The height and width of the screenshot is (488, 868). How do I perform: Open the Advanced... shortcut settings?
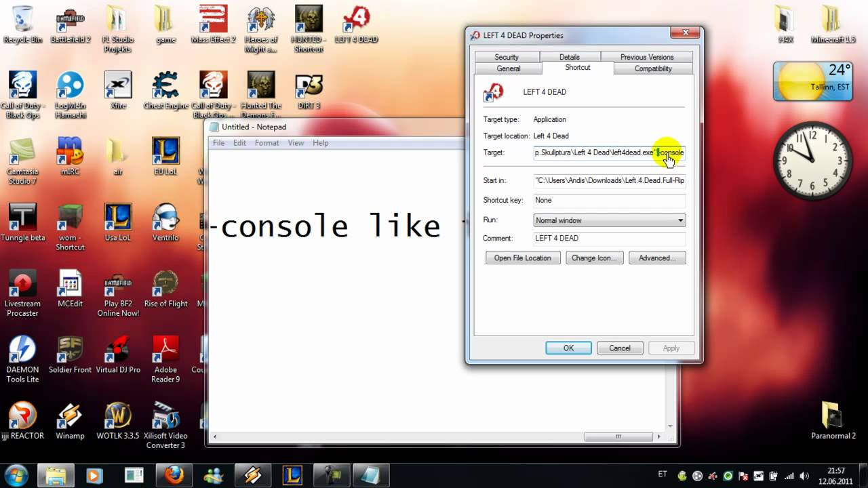(x=657, y=258)
